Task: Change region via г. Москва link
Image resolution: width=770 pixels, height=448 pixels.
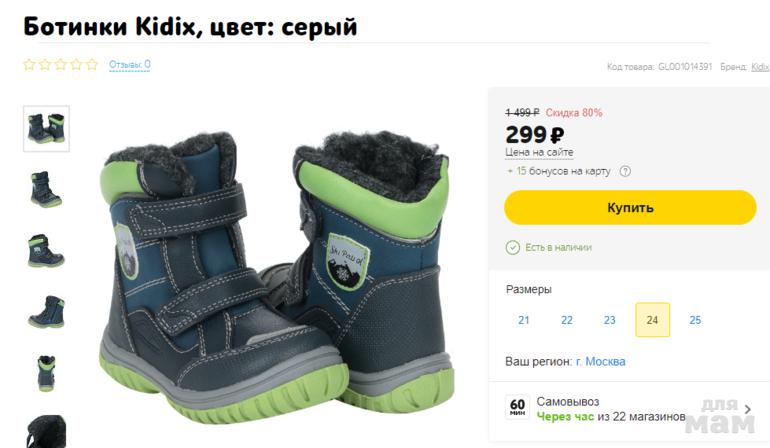Action: pyautogui.click(x=601, y=362)
